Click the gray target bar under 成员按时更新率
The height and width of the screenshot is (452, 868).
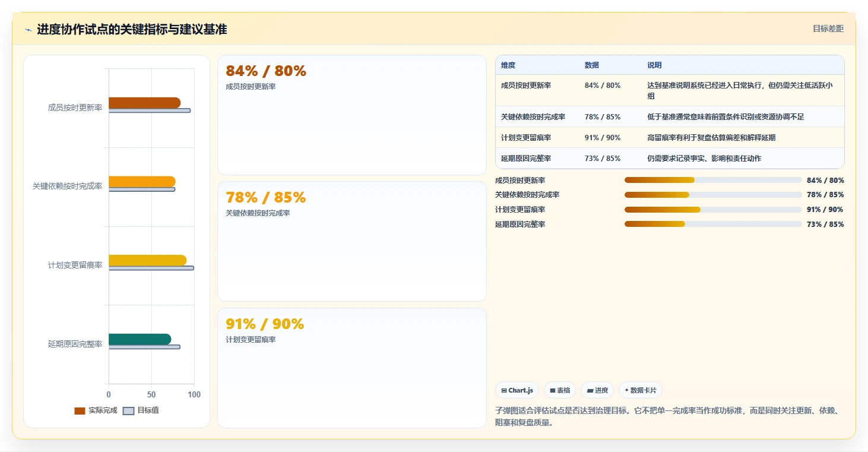(x=150, y=110)
